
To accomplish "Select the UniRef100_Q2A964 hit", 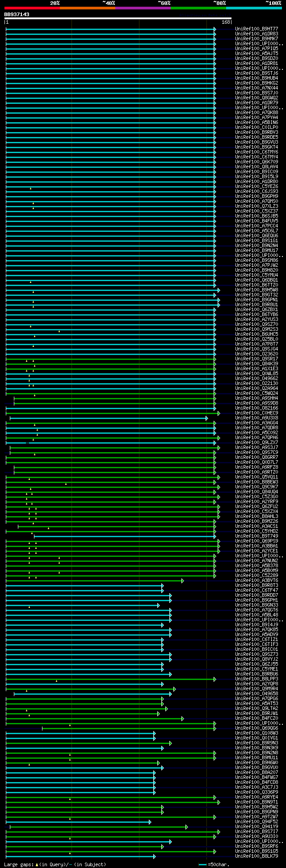I will (x=257, y=389).
